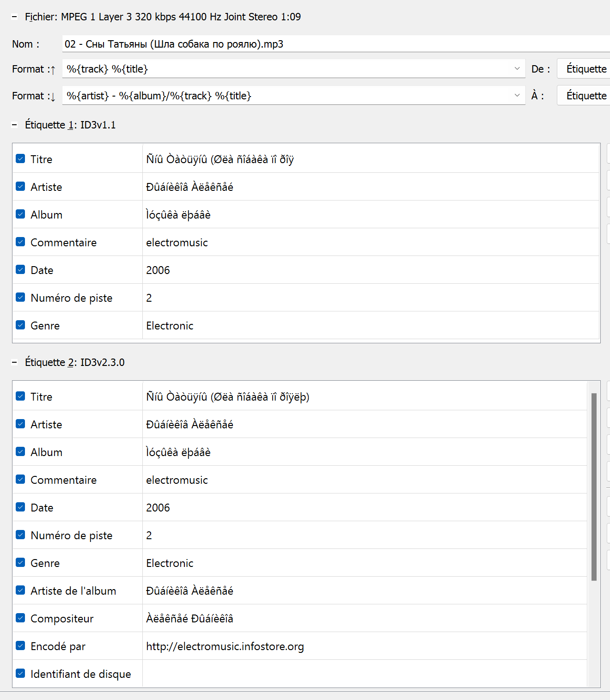Image resolution: width=610 pixels, height=700 pixels.
Task: Toggle the Encodé par checkbox
Action: click(20, 646)
